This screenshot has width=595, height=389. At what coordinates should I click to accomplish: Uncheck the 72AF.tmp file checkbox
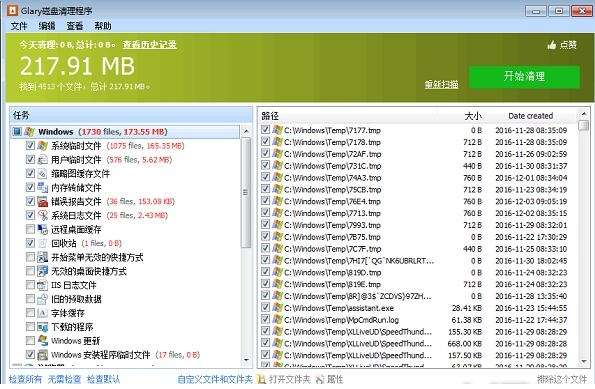pos(265,153)
